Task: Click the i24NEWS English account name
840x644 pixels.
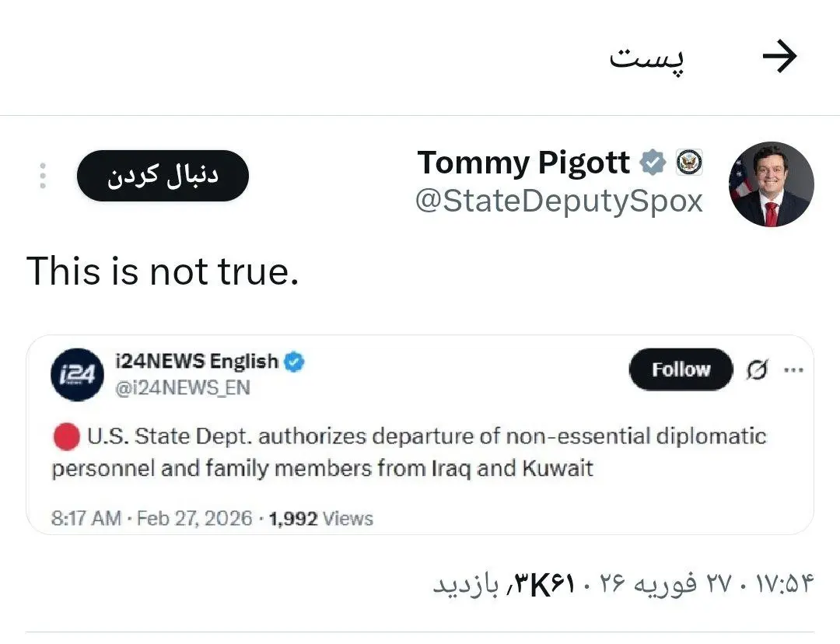Action: point(195,362)
